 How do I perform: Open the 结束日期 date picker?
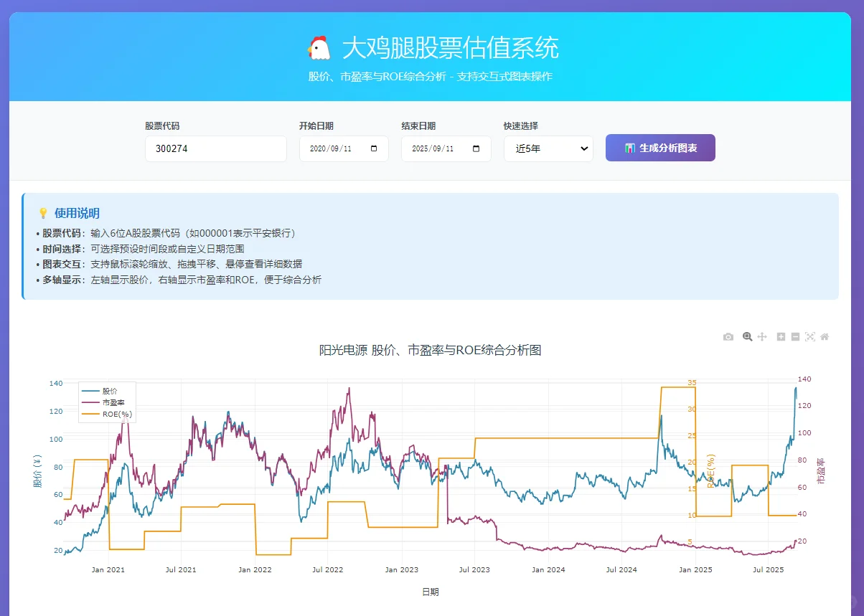pyautogui.click(x=476, y=148)
